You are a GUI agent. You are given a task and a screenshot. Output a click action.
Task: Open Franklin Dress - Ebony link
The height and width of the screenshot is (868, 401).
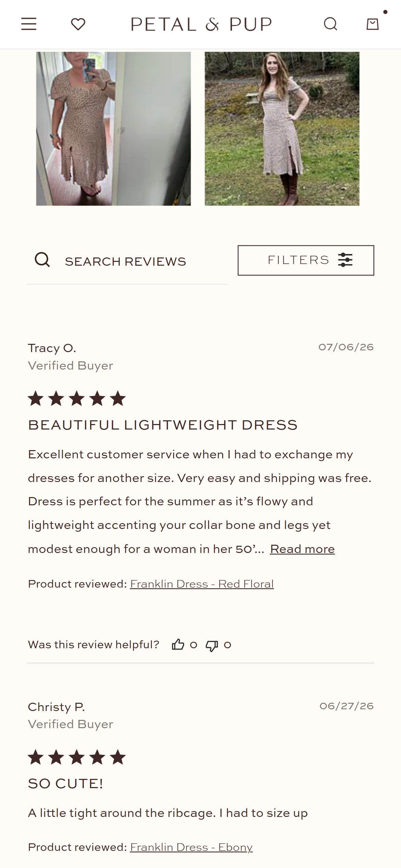click(191, 847)
